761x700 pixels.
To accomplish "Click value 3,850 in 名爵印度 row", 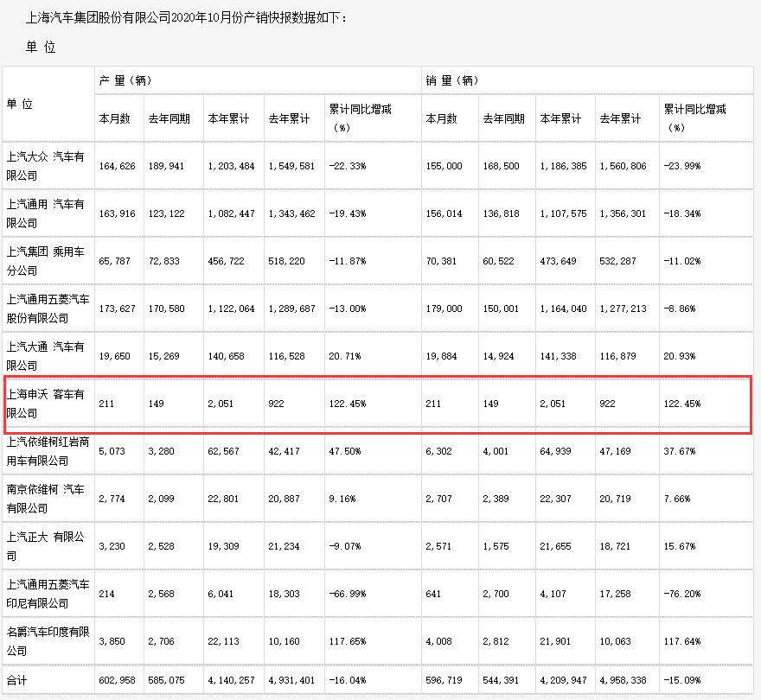I will 112,641.
